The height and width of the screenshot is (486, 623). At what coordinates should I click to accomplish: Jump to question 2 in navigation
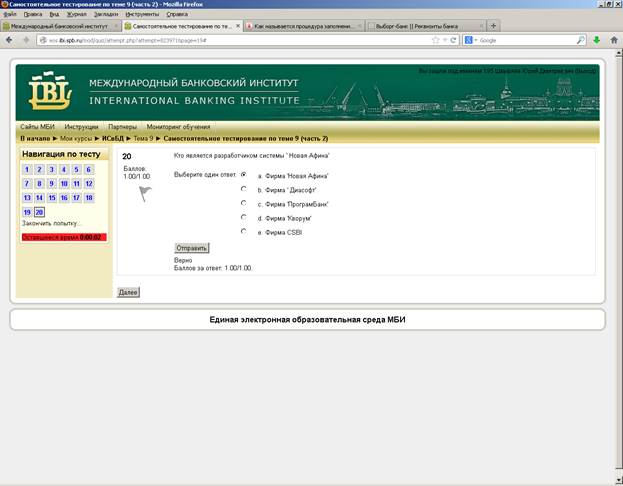(x=39, y=170)
